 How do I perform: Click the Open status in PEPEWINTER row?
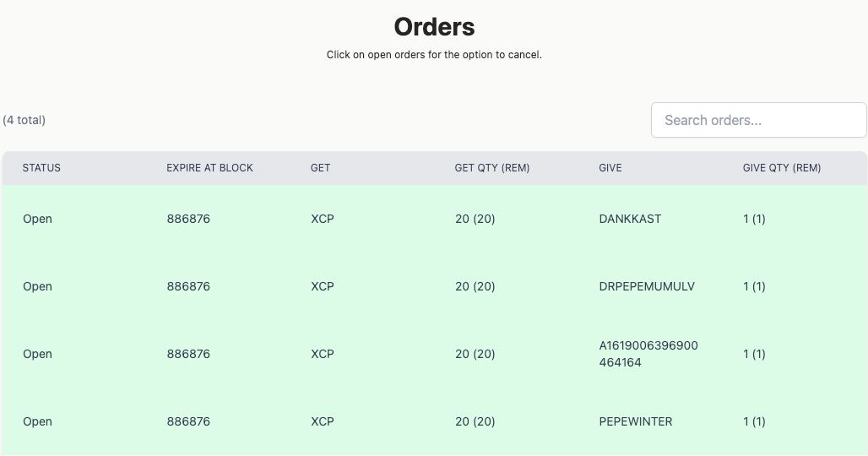37,421
